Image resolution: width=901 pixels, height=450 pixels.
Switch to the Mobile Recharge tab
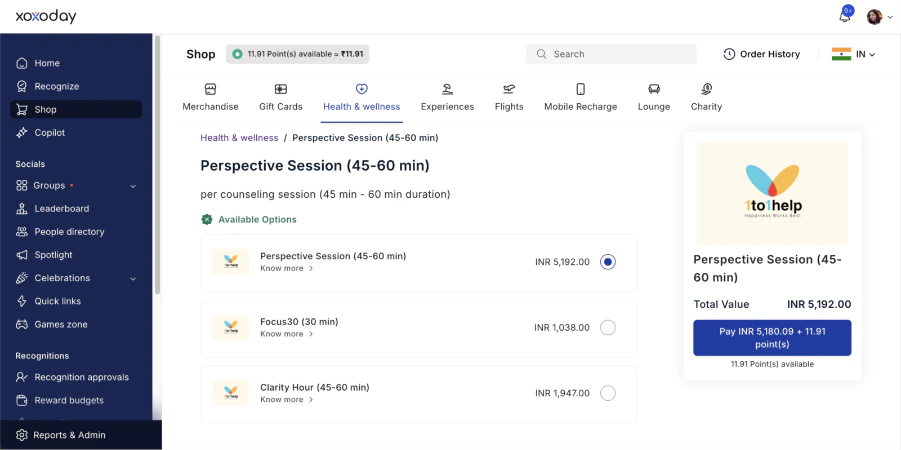[x=580, y=98]
